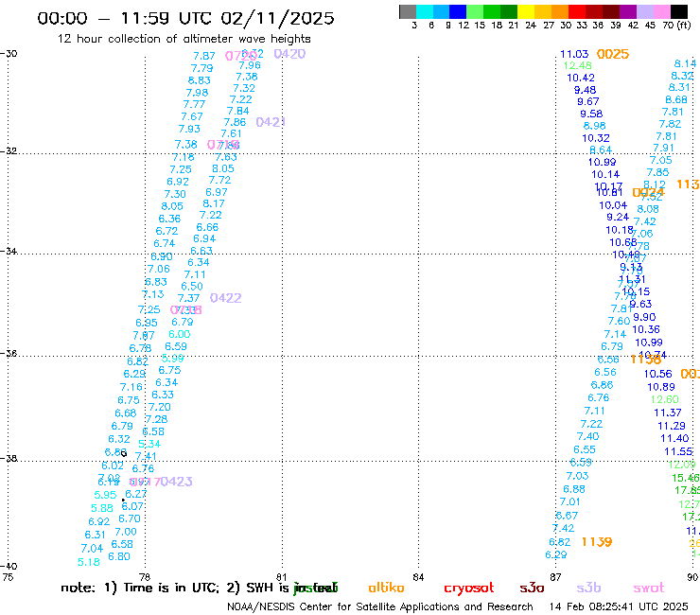
Task: Click the cyan '6.00' wave height value
Action: pos(180,334)
